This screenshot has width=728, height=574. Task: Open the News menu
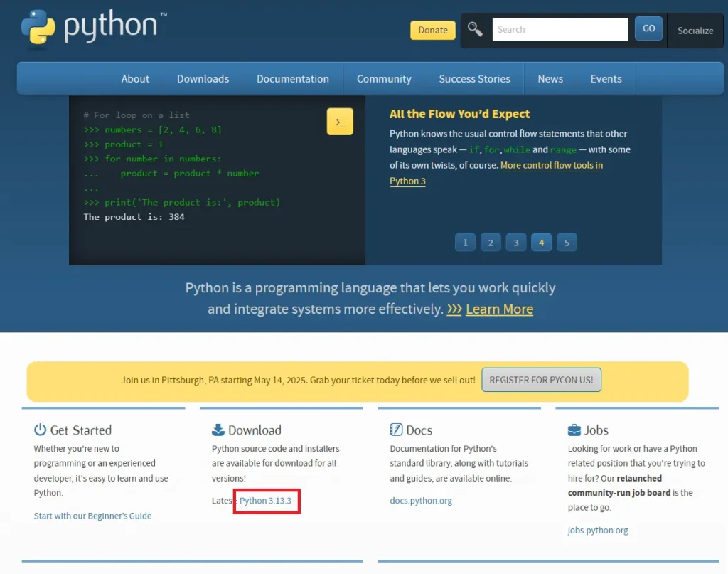[550, 78]
